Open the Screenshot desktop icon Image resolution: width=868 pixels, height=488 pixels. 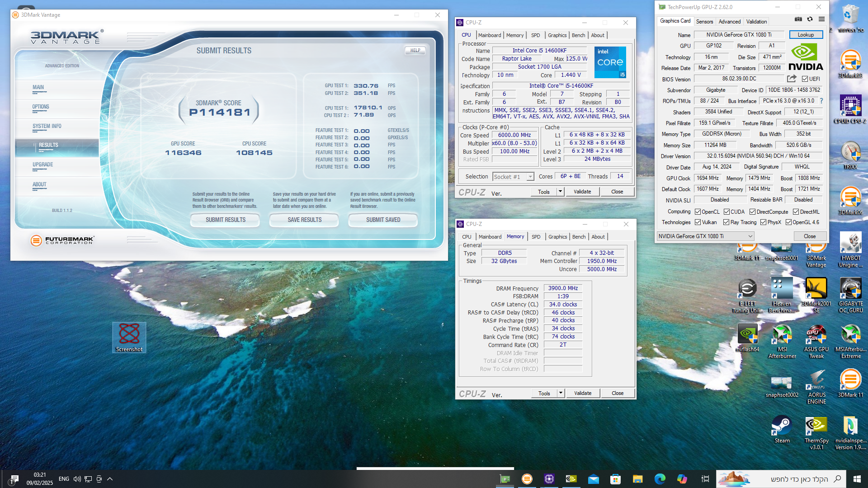[x=129, y=338]
